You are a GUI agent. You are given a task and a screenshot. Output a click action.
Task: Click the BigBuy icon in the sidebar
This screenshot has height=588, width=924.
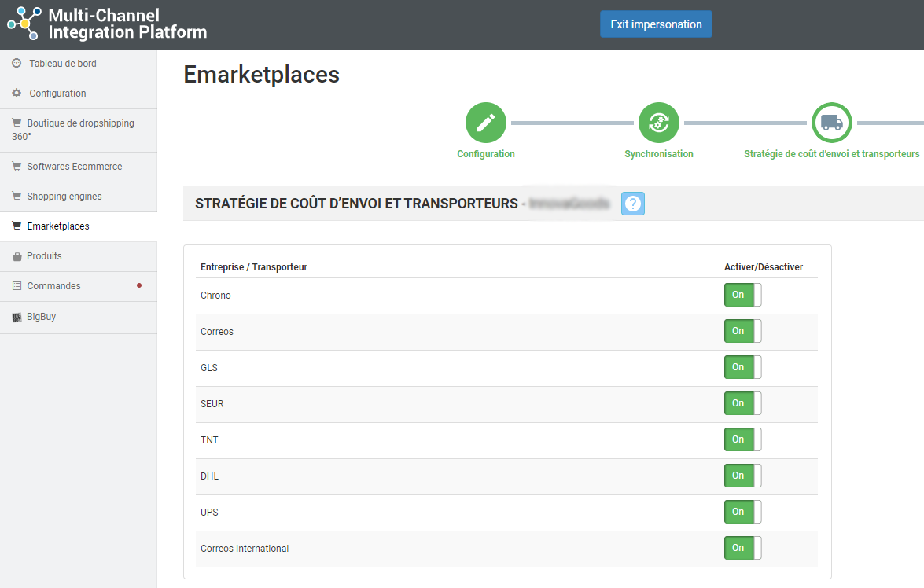click(x=17, y=317)
